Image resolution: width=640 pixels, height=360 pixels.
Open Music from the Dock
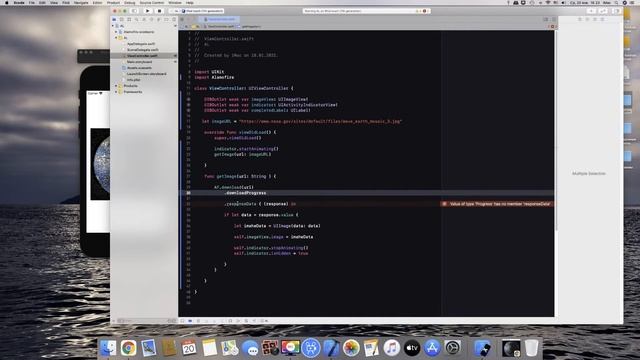pos(391,348)
